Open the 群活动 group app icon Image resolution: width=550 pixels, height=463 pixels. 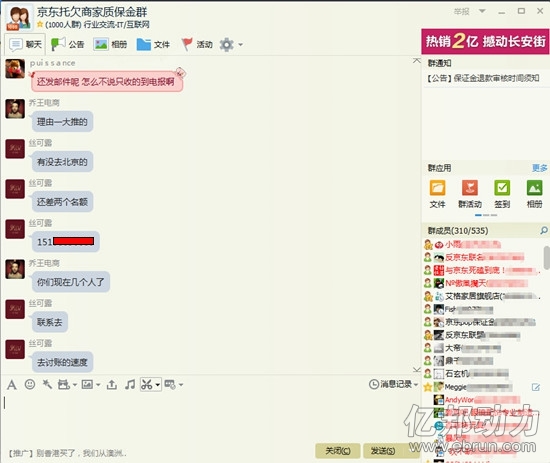click(x=470, y=194)
